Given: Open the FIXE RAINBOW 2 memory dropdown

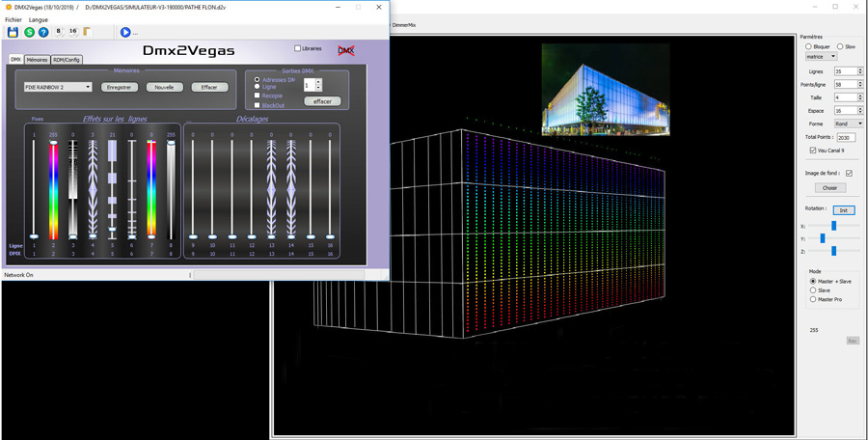Looking at the screenshot, I should [x=58, y=87].
